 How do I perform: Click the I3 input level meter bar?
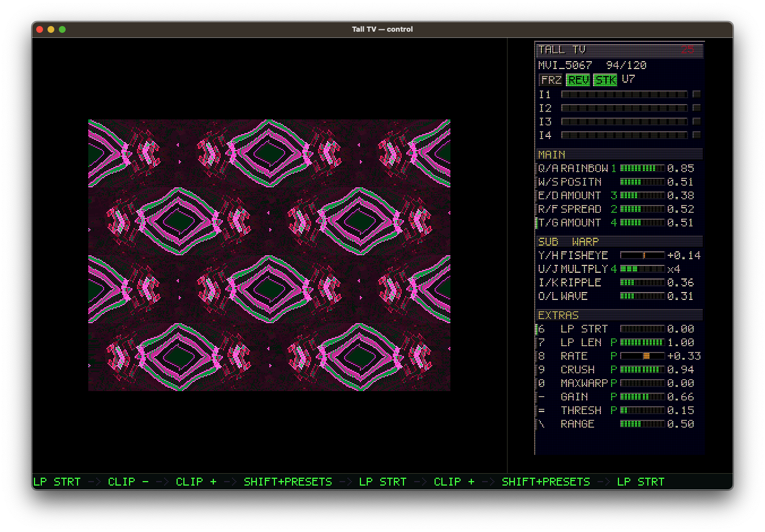coord(624,122)
